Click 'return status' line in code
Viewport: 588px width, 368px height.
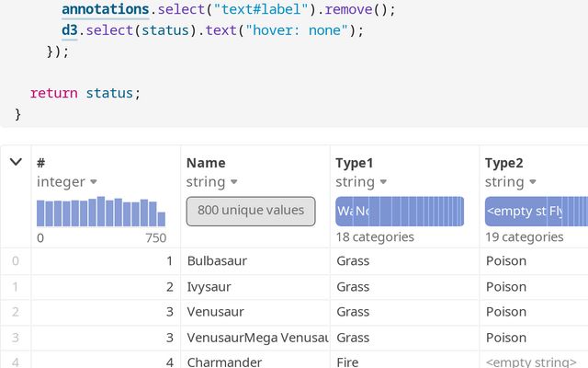point(85,93)
